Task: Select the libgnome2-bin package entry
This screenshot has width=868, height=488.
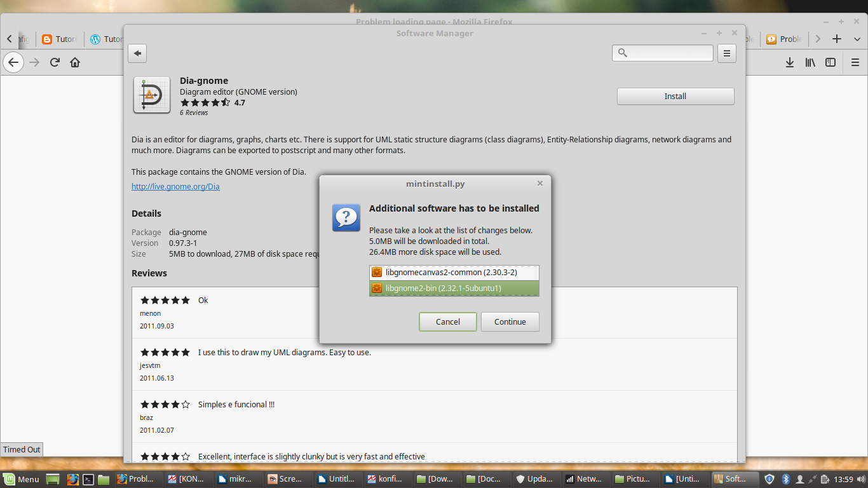Action: 454,288
